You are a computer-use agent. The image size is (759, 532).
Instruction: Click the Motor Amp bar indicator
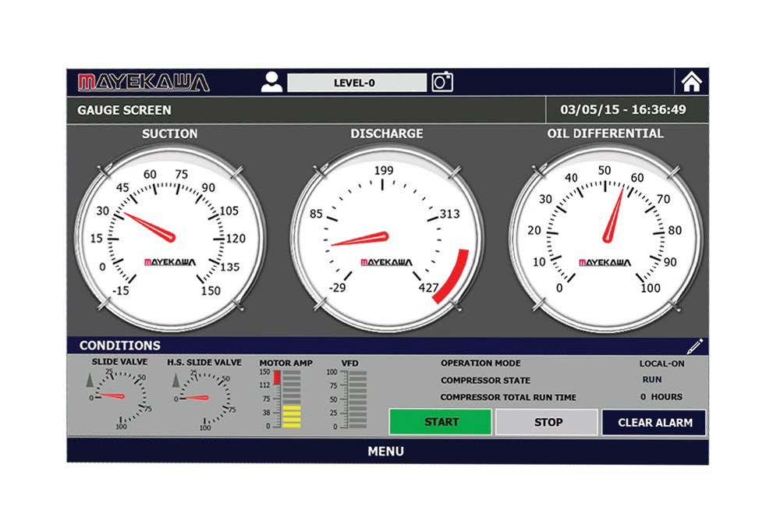(286, 399)
